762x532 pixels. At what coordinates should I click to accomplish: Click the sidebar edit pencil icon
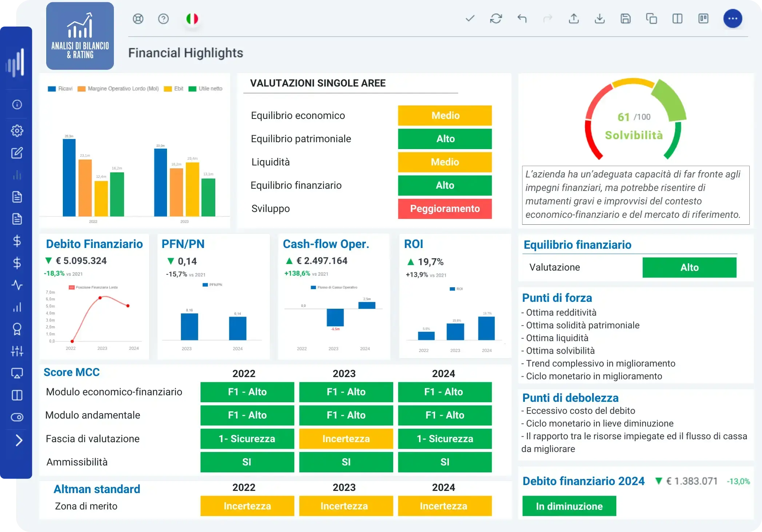coord(17,153)
